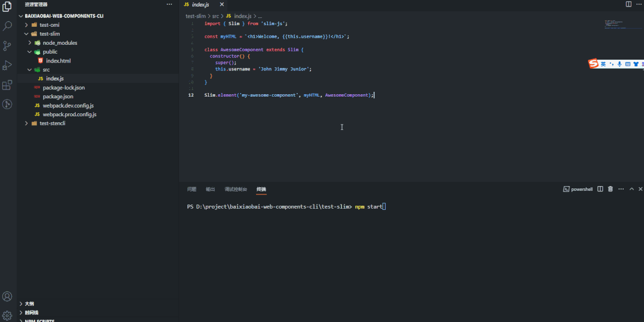Open the Sogou skin shirt icon
644x322 pixels.
click(636, 64)
